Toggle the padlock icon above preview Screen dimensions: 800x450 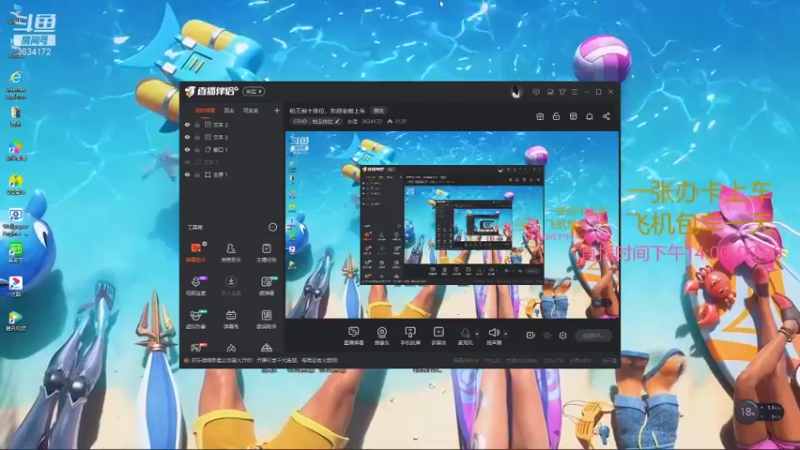click(557, 116)
